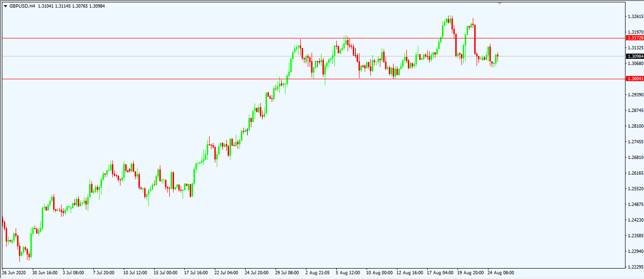Click the 1.22940 level on price scale
This screenshot has width=644, height=279.
(x=635, y=251)
